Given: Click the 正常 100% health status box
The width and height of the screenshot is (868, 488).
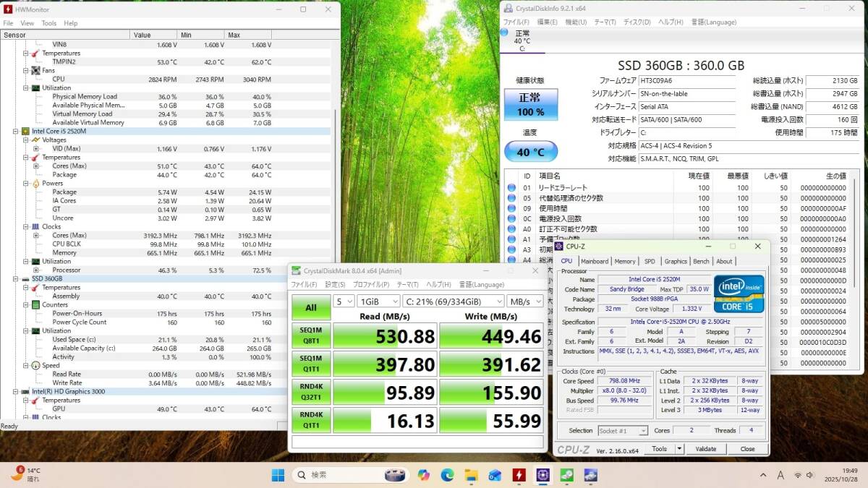Looking at the screenshot, I should pyautogui.click(x=530, y=105).
